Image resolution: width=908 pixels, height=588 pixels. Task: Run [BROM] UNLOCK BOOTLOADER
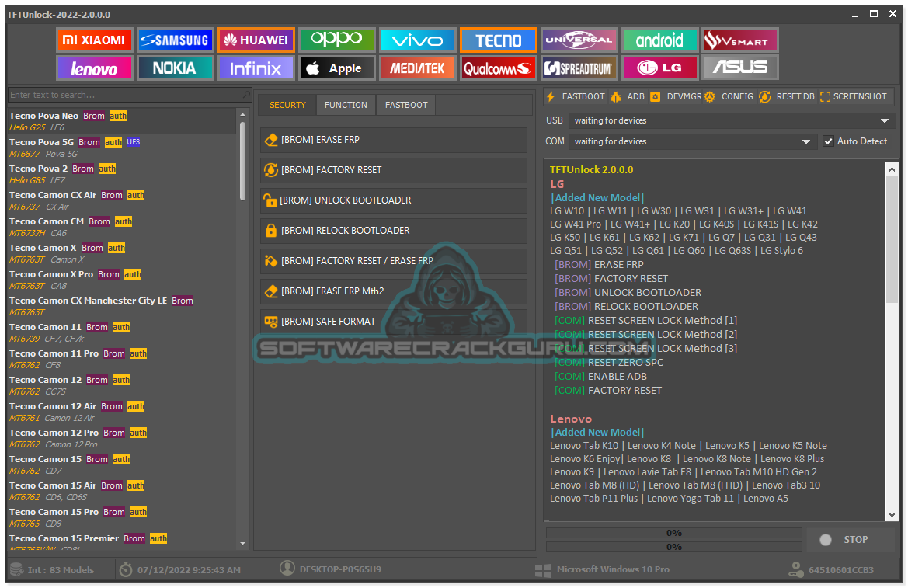tap(393, 200)
